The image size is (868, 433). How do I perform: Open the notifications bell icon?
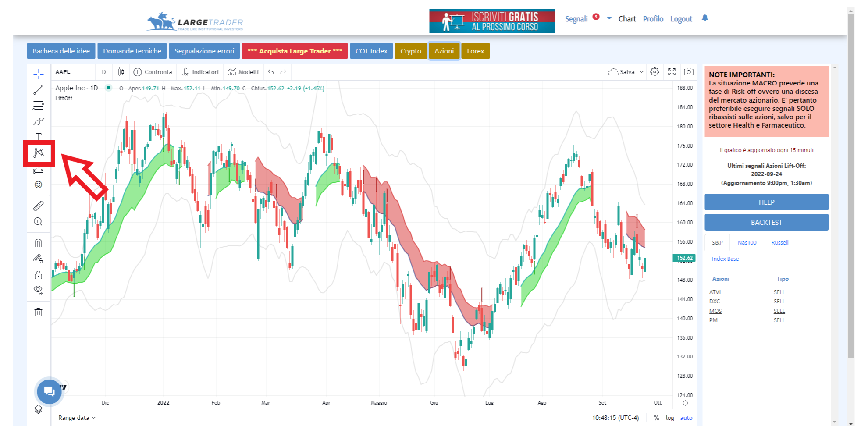[x=705, y=18]
